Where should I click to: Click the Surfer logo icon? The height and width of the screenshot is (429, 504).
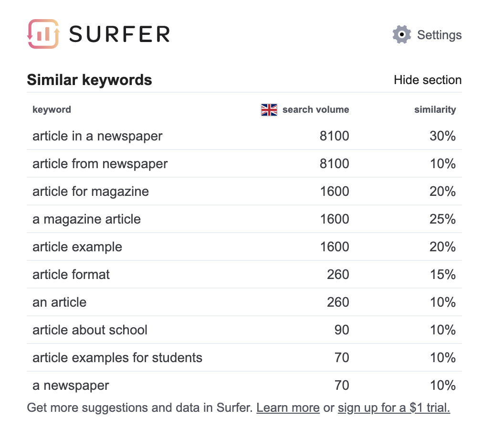43,34
